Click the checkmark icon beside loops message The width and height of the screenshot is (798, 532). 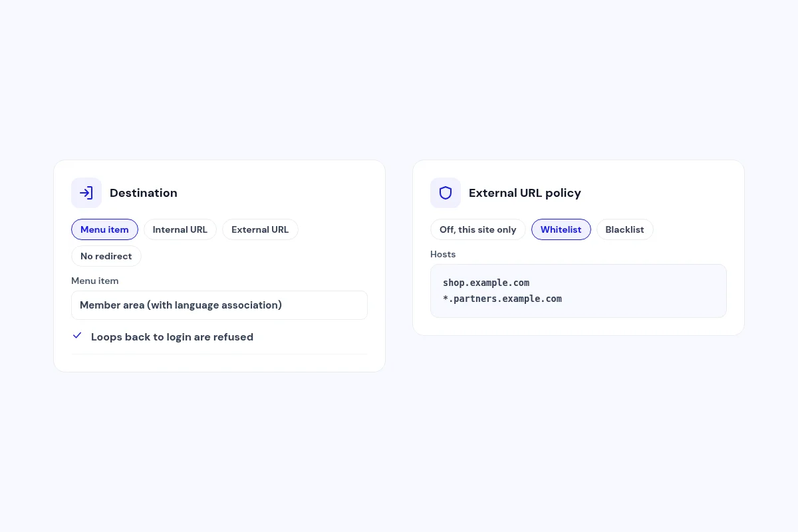[77, 336]
